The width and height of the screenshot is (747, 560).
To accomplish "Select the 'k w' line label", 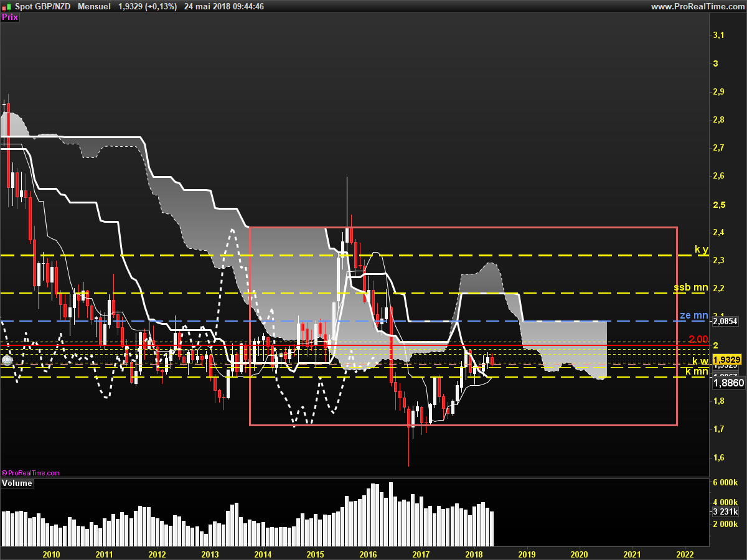I will pos(700,362).
